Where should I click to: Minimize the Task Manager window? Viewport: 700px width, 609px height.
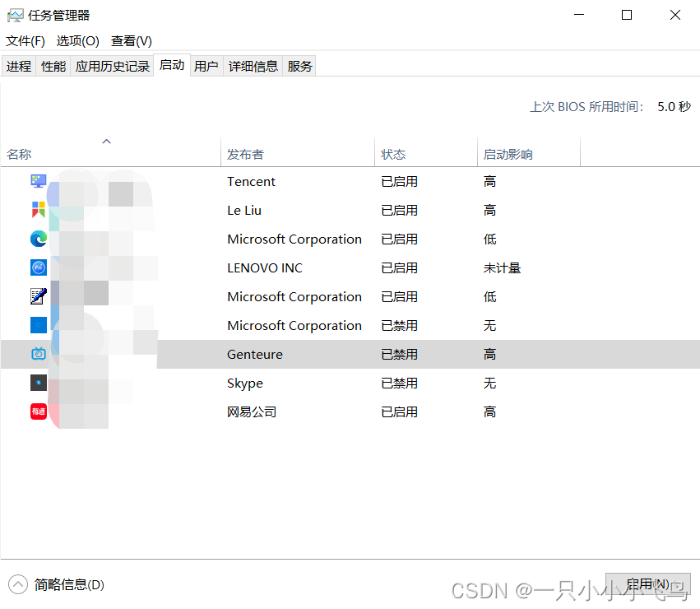tap(579, 15)
